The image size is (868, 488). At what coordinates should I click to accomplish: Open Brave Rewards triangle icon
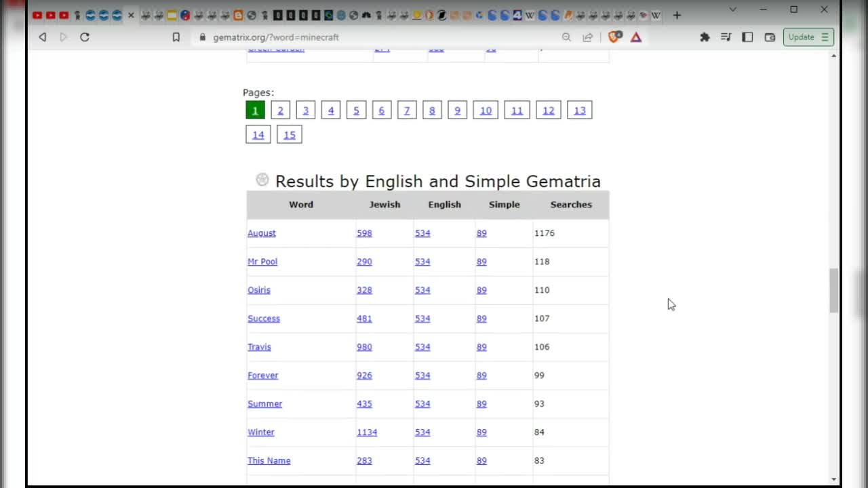coord(636,37)
